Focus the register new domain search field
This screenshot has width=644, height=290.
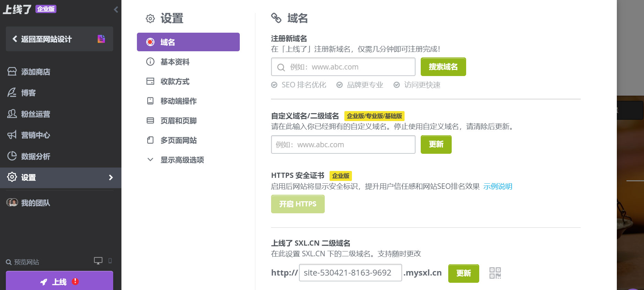click(x=343, y=67)
